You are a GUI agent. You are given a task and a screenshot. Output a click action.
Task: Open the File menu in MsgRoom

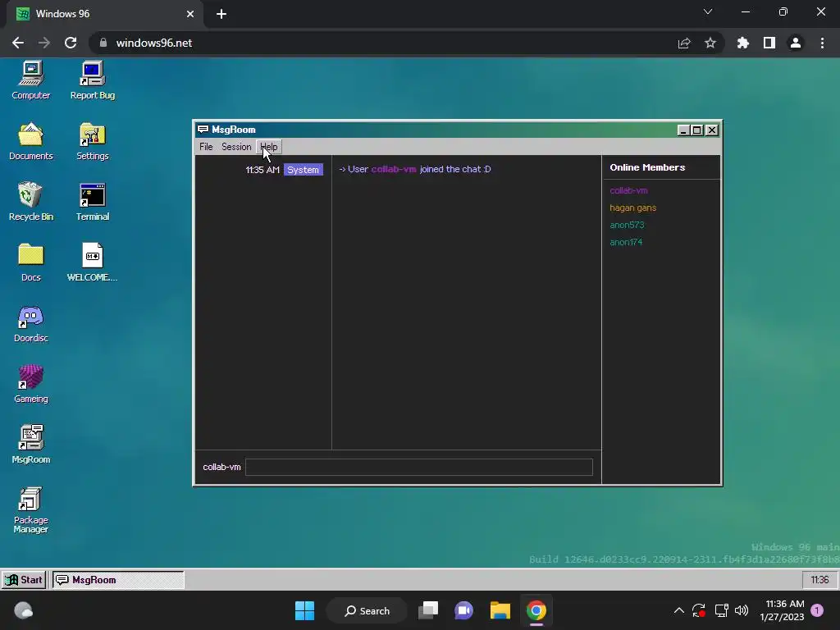[x=206, y=147]
